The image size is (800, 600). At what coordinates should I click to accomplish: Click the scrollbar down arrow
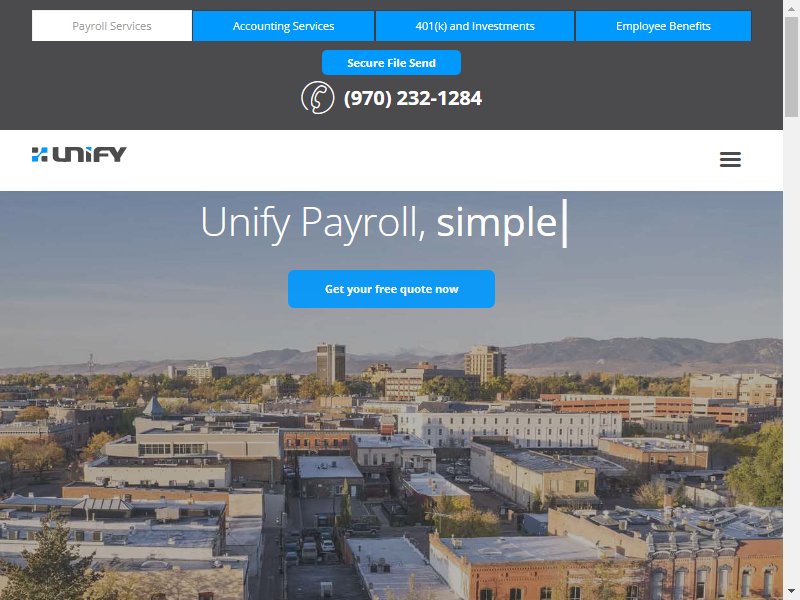pyautogui.click(x=791, y=592)
